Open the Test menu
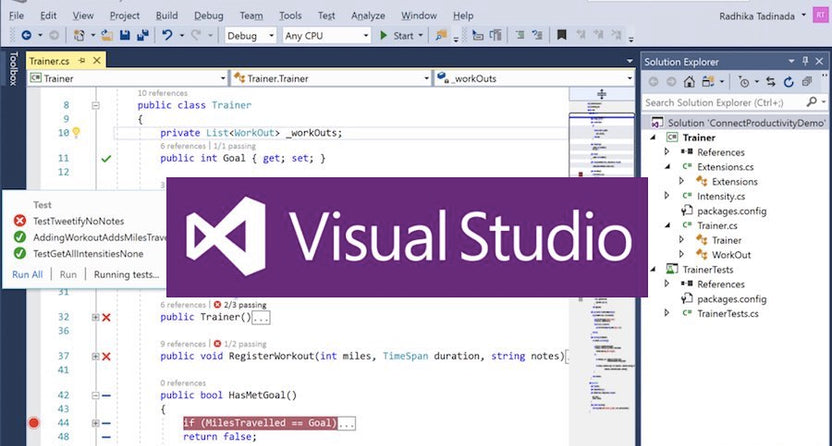The image size is (832, 446). (326, 15)
